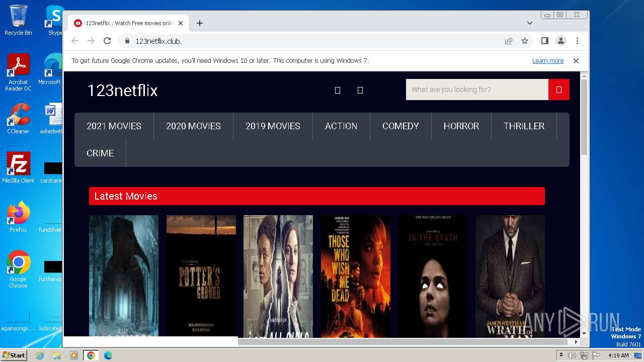Open the media player taskbar icon
644x362 pixels.
coord(74,355)
